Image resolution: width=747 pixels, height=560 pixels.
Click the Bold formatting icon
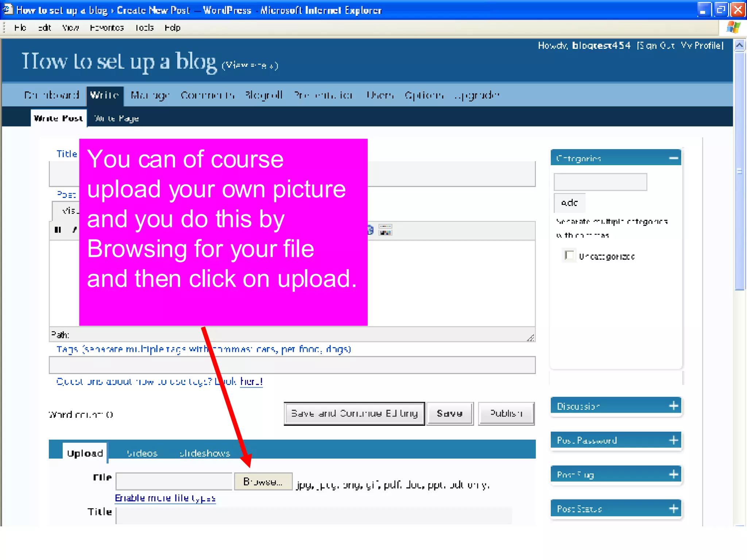click(58, 230)
